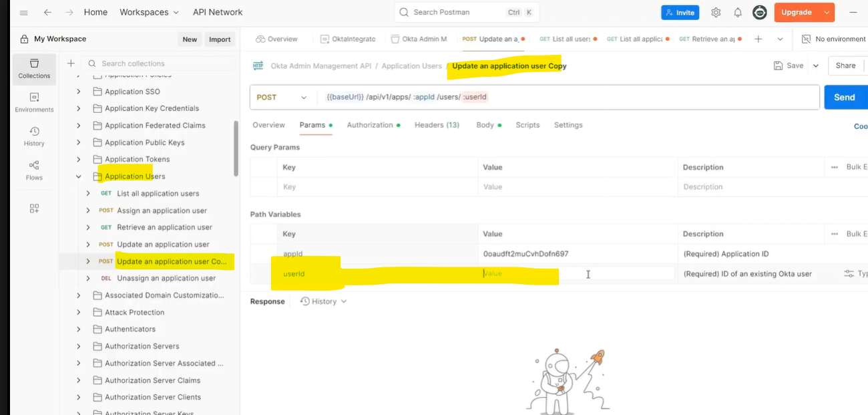Collapse the Application Users folder
Screen dimensions: 868x415
[79, 176]
